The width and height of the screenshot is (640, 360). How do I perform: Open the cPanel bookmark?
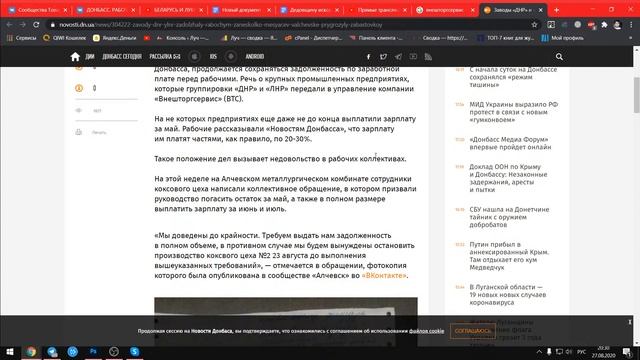(x=313, y=38)
